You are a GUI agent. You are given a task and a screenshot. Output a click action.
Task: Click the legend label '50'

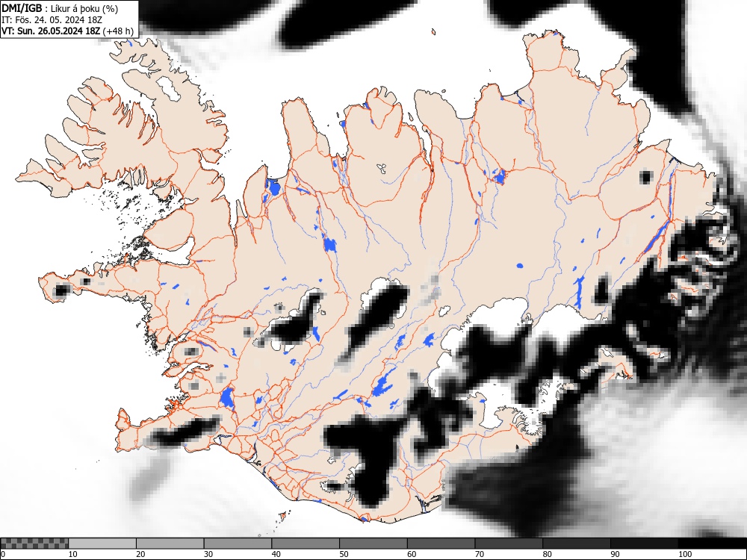pyautogui.click(x=344, y=554)
